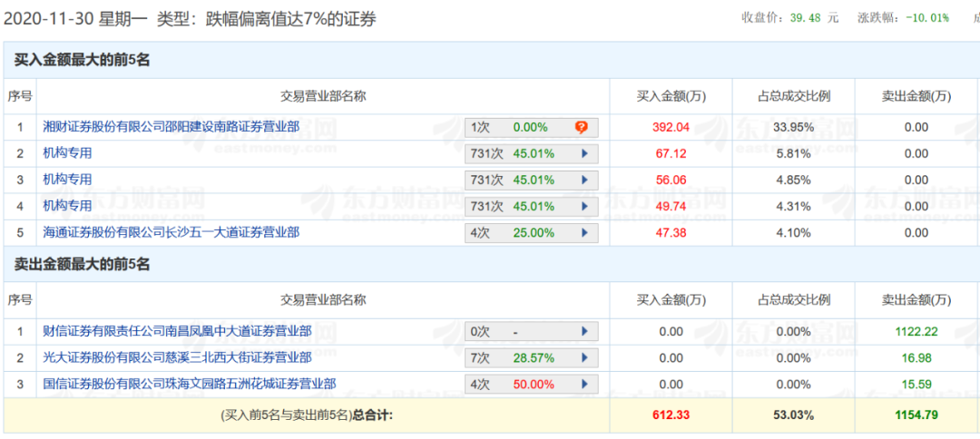Open 机构专用 link in buy row 3

(68, 180)
